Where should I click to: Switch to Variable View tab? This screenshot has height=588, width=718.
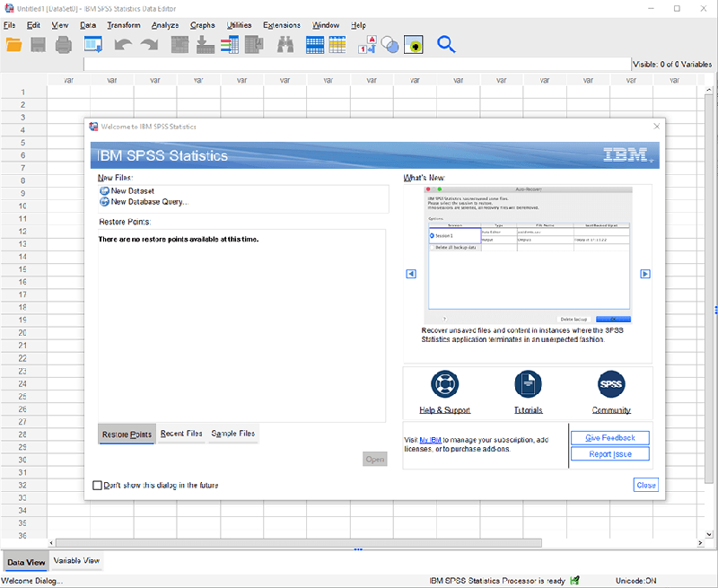[76, 561]
